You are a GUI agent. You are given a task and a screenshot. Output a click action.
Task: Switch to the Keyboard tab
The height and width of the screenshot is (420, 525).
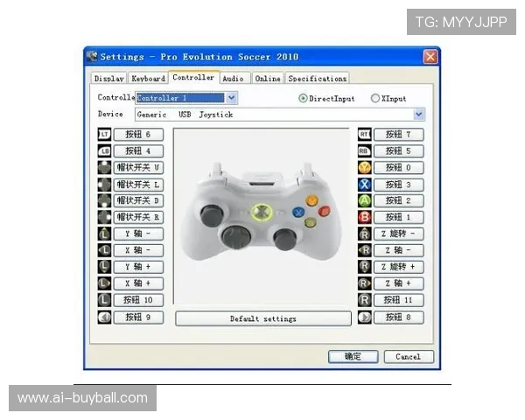coord(148,79)
